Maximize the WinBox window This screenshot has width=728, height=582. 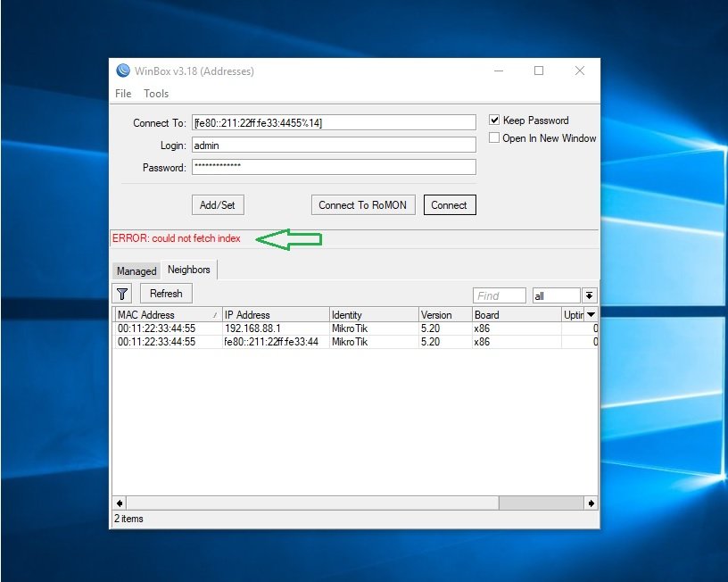[x=539, y=71]
